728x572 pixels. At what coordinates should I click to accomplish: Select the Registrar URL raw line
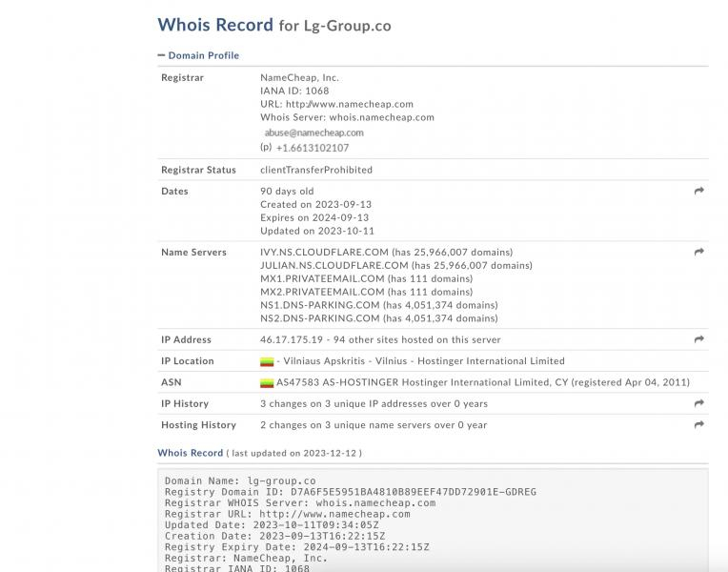(x=288, y=515)
